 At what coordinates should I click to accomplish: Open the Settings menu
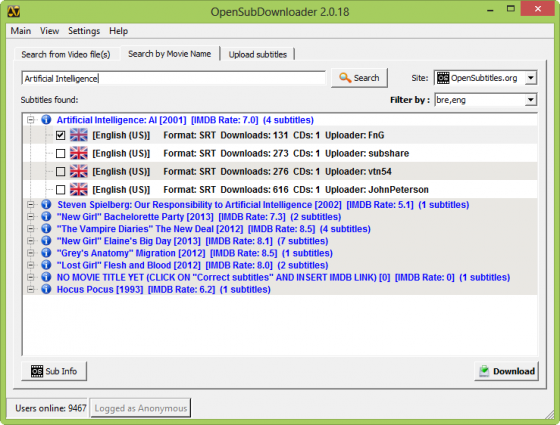pos(84,31)
